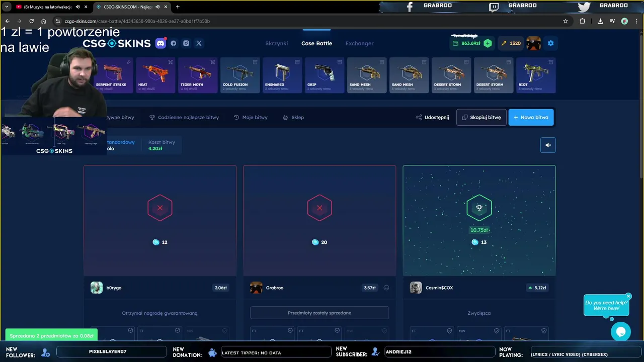644x362 pixels.
Task: Open the Moje bitwy tab
Action: pyautogui.click(x=251, y=117)
